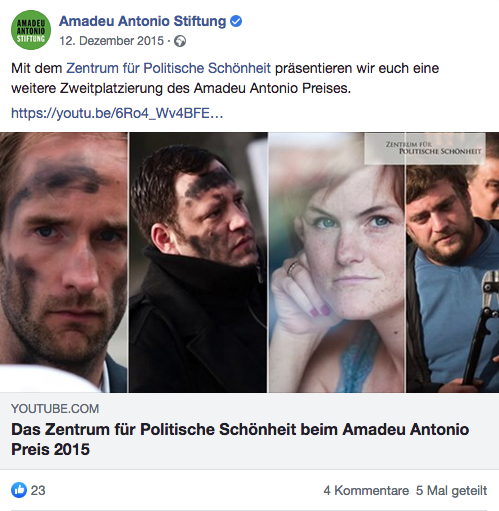Open the youtu.be video link
The width and height of the screenshot is (499, 511).
click(x=117, y=113)
